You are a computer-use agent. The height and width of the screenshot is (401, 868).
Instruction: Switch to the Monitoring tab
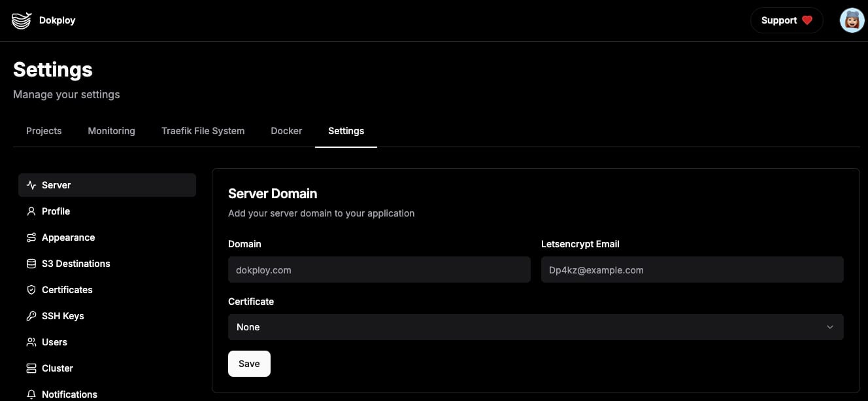(x=111, y=131)
